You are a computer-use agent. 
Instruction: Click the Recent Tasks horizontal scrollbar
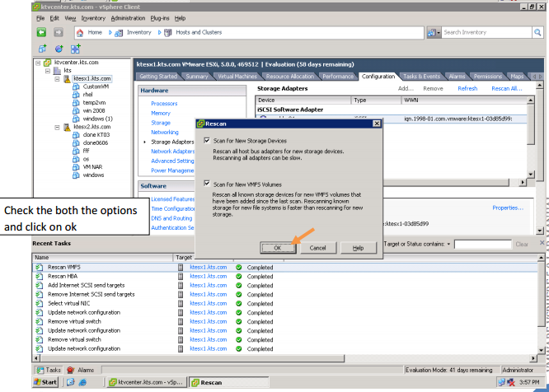pos(192,358)
